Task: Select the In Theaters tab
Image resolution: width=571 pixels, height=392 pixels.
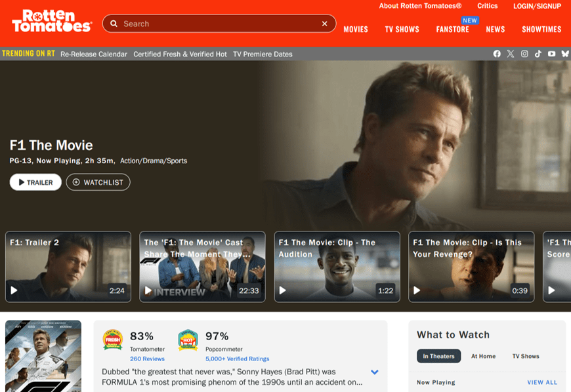Action: [x=438, y=356]
